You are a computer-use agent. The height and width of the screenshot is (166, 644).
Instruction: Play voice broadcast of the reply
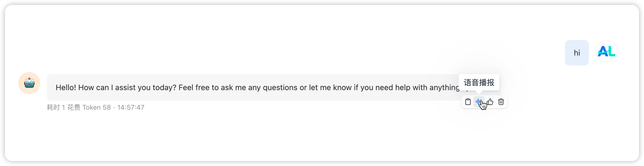pyautogui.click(x=479, y=102)
